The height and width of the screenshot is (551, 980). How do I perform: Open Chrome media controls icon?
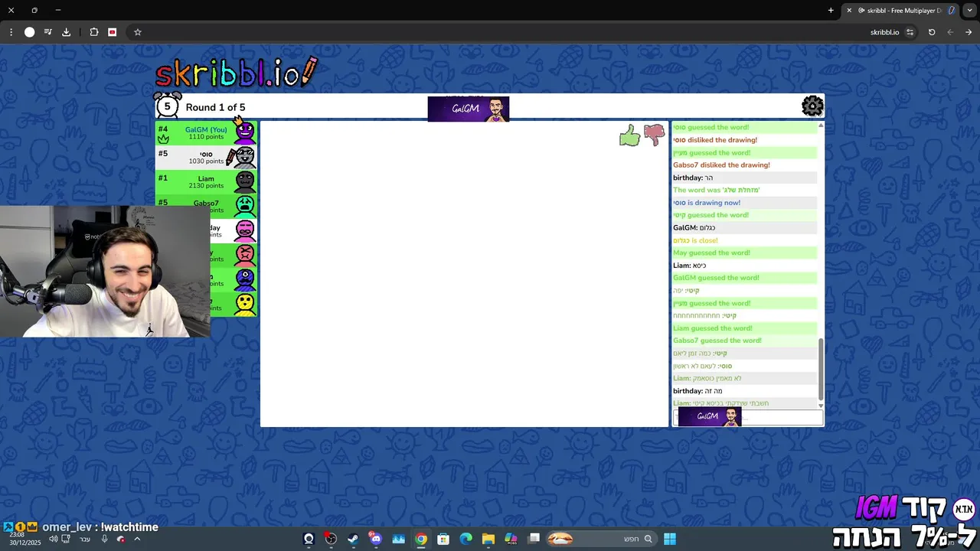(x=47, y=32)
